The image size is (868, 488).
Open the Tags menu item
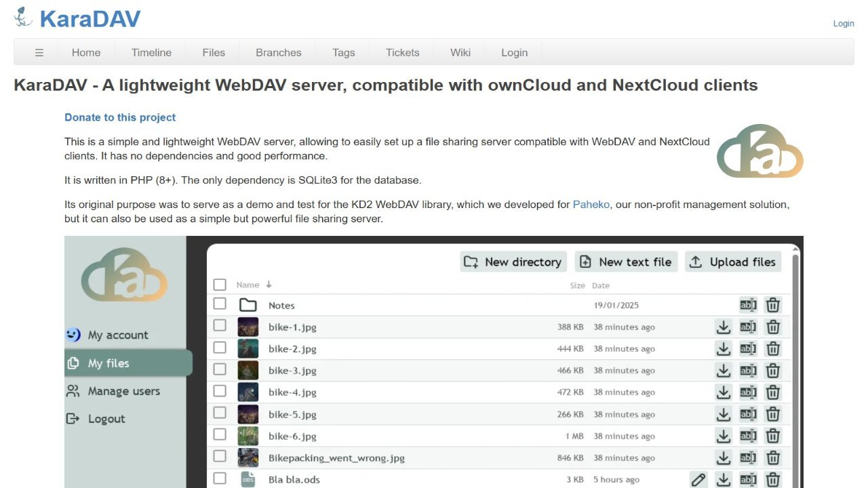344,52
